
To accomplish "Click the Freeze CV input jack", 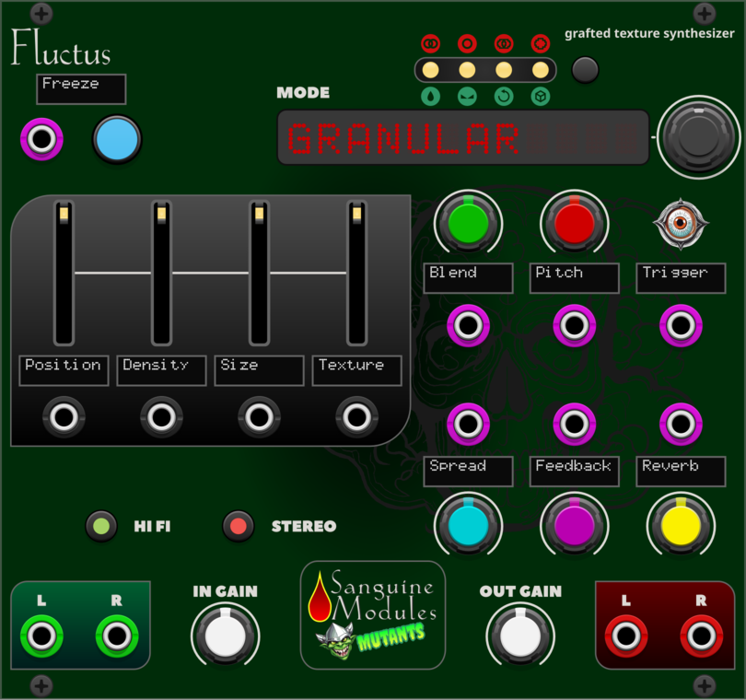I will tap(41, 139).
